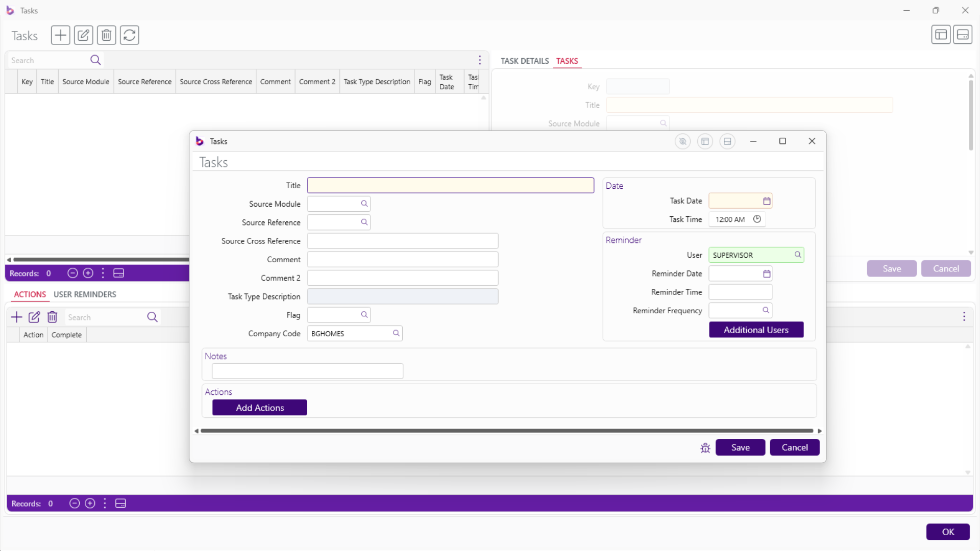Open the Reminder Date calendar picker

click(766, 274)
